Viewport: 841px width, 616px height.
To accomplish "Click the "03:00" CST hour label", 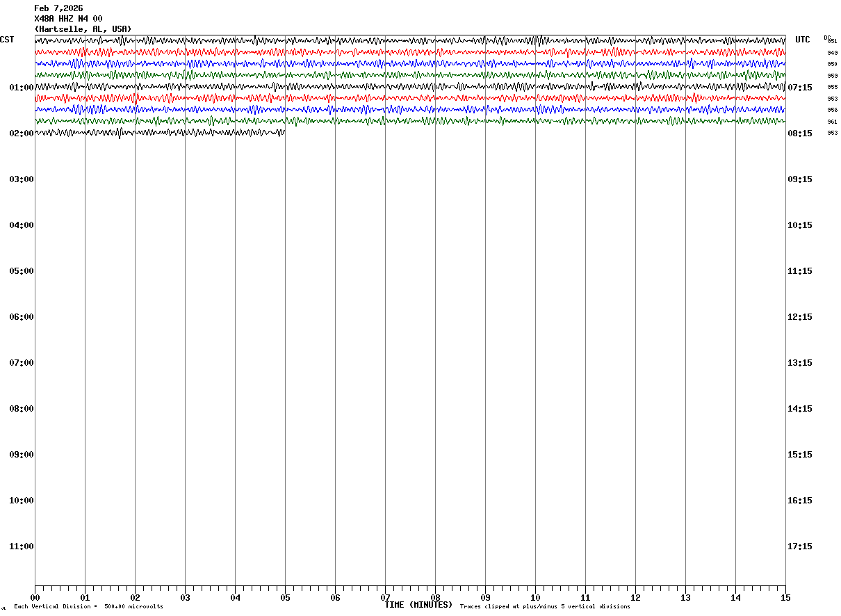I will (x=22, y=179).
